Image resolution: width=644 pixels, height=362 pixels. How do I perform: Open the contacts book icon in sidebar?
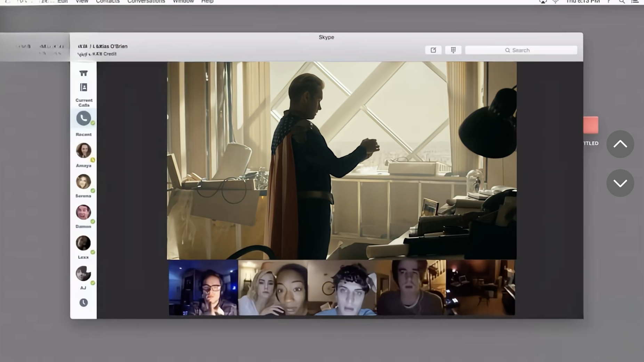pyautogui.click(x=83, y=87)
